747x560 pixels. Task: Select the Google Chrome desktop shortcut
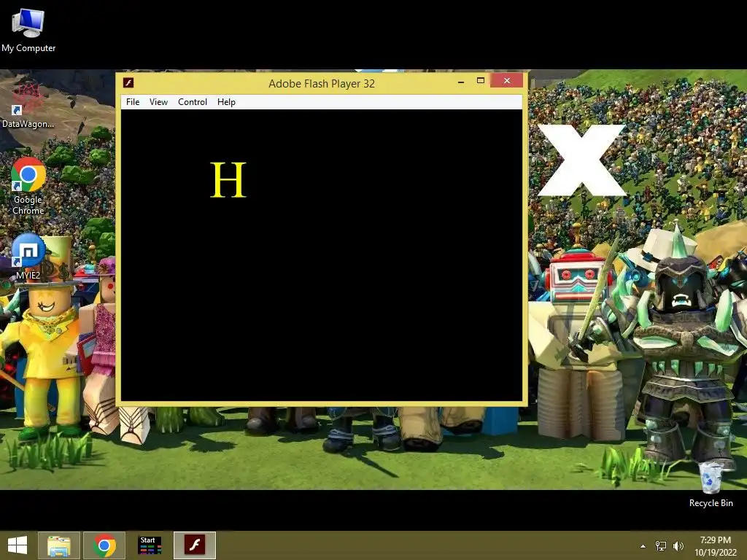pyautogui.click(x=28, y=186)
